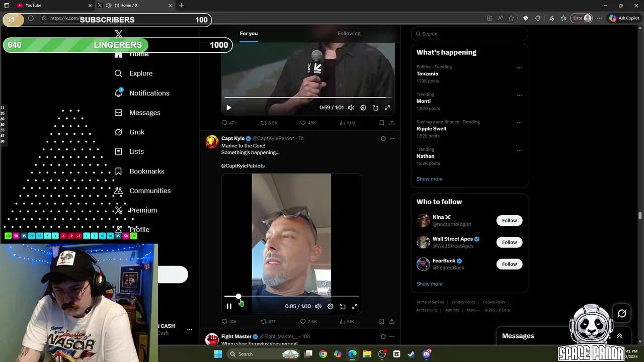Bookmark Capt Kyle's post
Image resolution: width=644 pixels, height=362 pixels.
(x=382, y=321)
